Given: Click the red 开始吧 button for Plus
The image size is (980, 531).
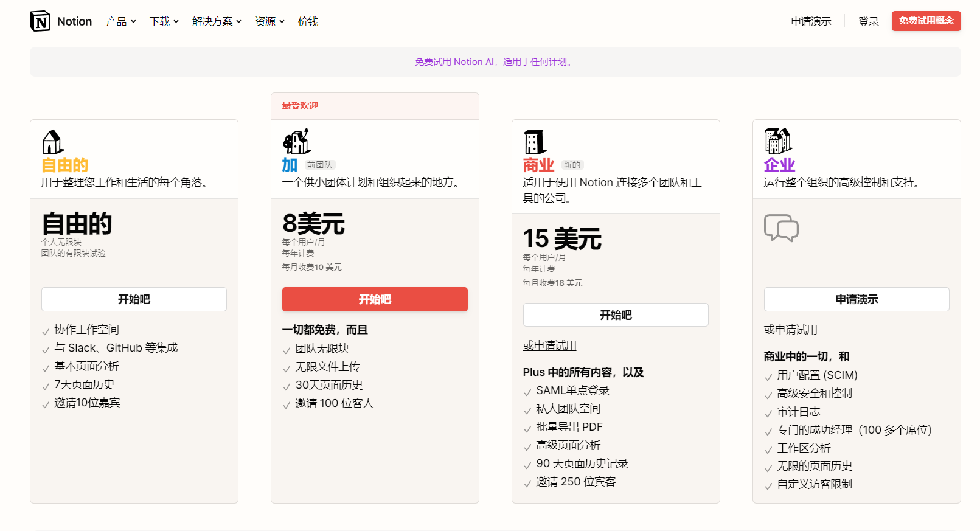Looking at the screenshot, I should 375,299.
